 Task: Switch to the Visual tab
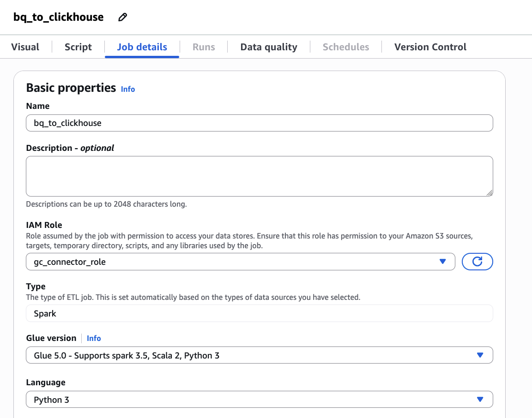click(25, 47)
